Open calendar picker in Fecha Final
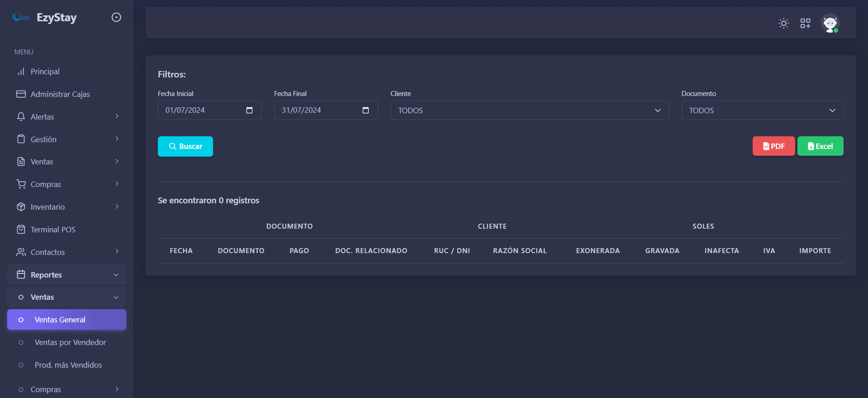 (365, 110)
